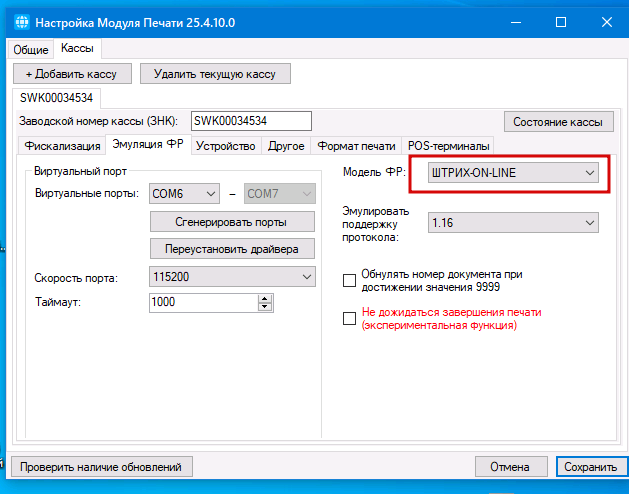
Task: Open the Скорость порта 115200 dropdown
Action: pyautogui.click(x=232, y=276)
